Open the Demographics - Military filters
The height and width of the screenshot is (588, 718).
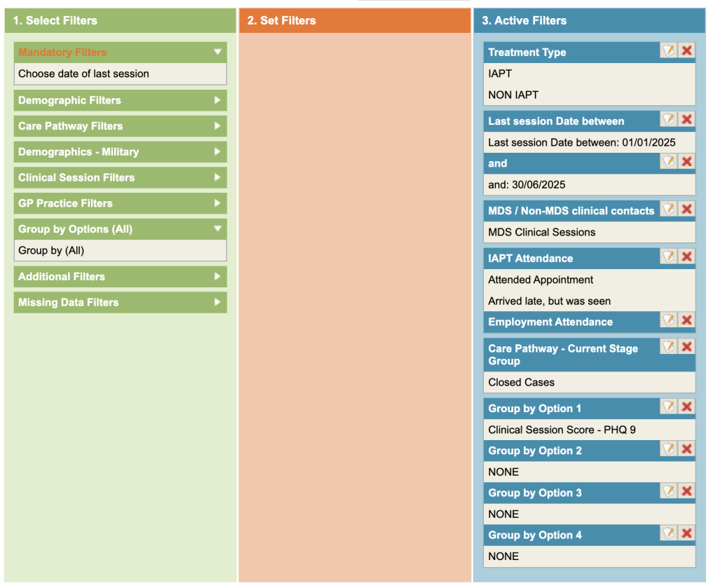point(120,151)
